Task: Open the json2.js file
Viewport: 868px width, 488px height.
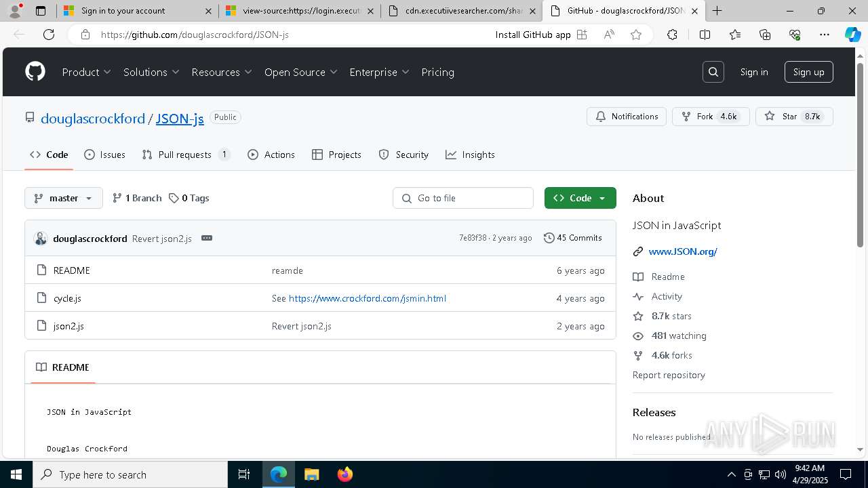Action: coord(68,326)
